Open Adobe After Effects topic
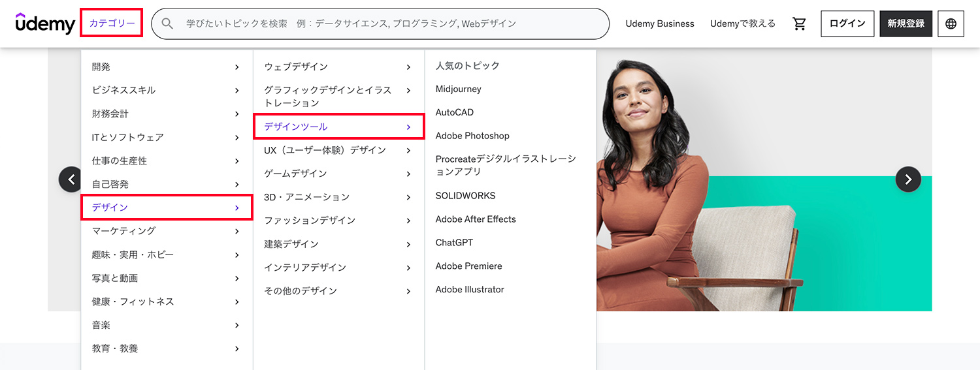The image size is (980, 370). pos(476,219)
